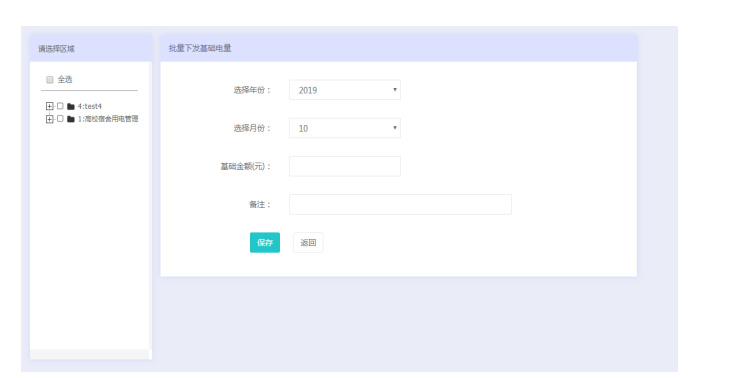Open the 选择年份 dropdown showing 2019

point(345,90)
